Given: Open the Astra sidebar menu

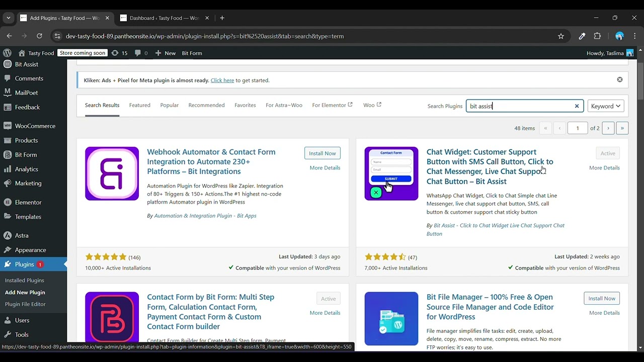Looking at the screenshot, I should coord(33,235).
